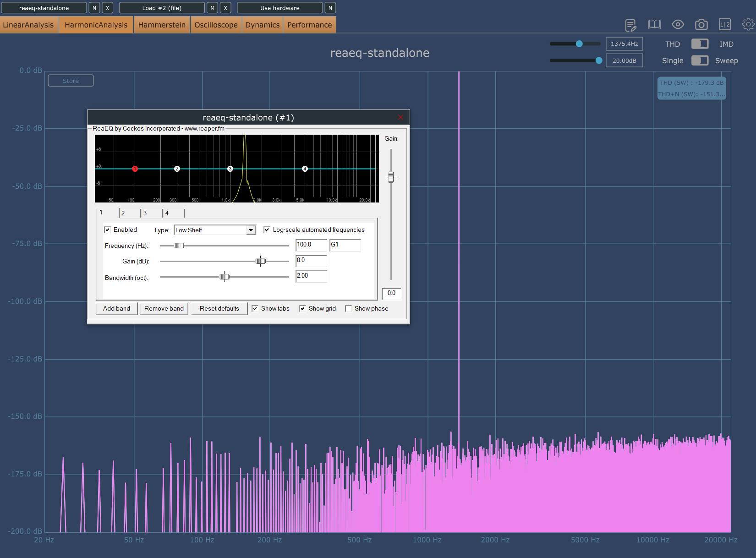Click M button next to reaeq-standalone

tap(94, 8)
